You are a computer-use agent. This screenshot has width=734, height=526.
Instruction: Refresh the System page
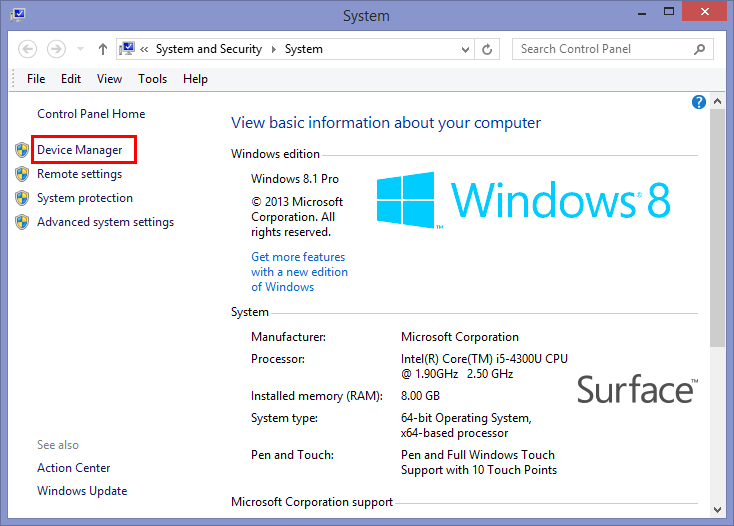(488, 49)
